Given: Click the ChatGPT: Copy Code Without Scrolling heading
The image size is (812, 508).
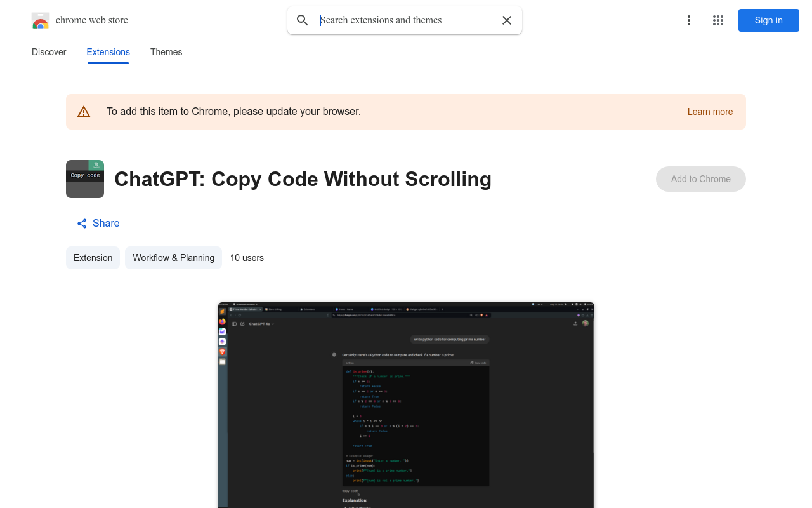Looking at the screenshot, I should [303, 179].
